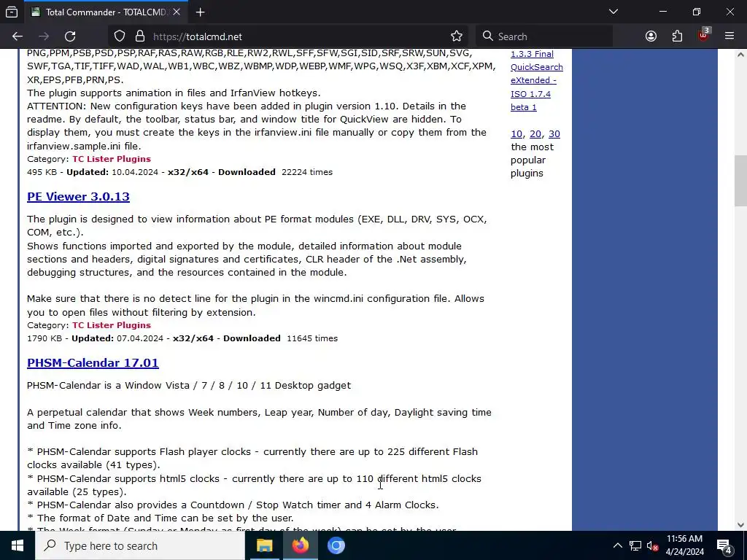Open QuickSearch eXtended sidebar link
747x560 pixels.
[x=536, y=74]
